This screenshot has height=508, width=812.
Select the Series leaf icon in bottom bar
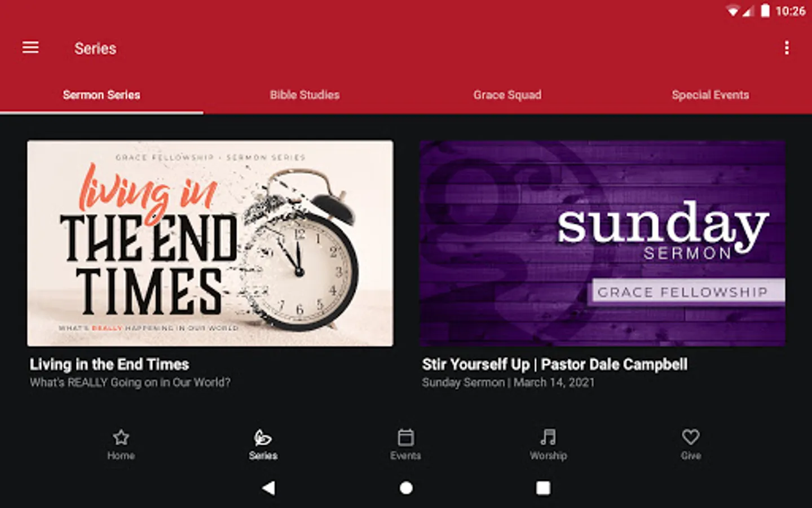[x=263, y=437]
